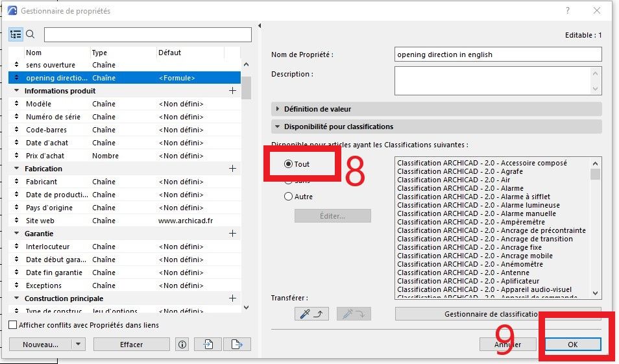Edit the Nom de Propriété field

click(x=498, y=55)
